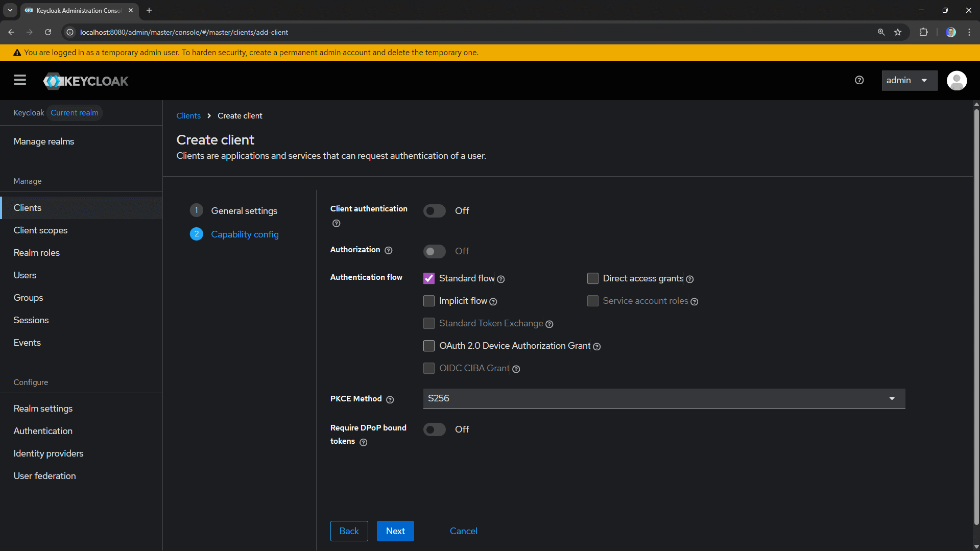Open the help question mark icon in header
Image resolution: width=980 pixels, height=551 pixels.
859,80
